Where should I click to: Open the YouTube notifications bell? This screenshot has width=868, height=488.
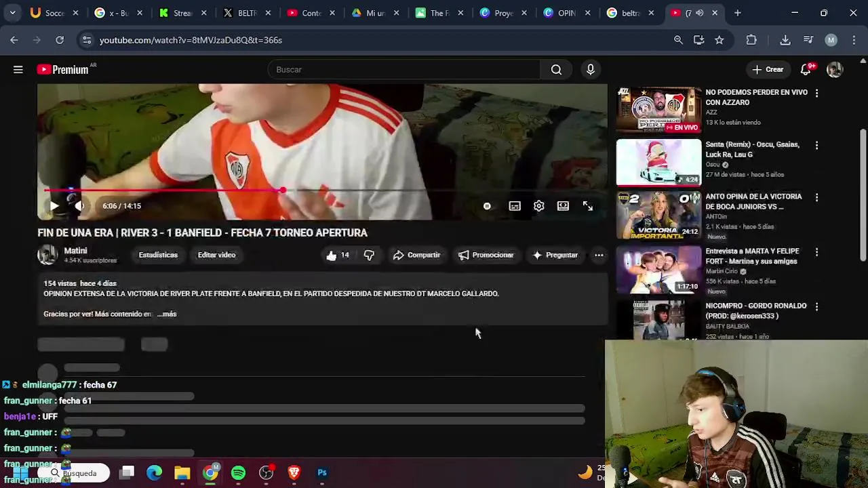tap(806, 69)
